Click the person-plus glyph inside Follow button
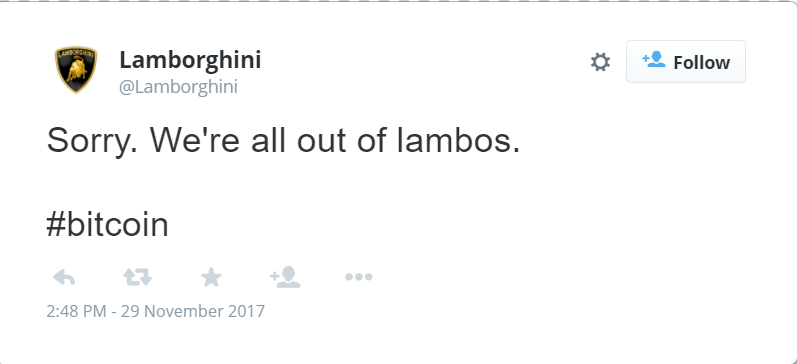 [x=654, y=60]
